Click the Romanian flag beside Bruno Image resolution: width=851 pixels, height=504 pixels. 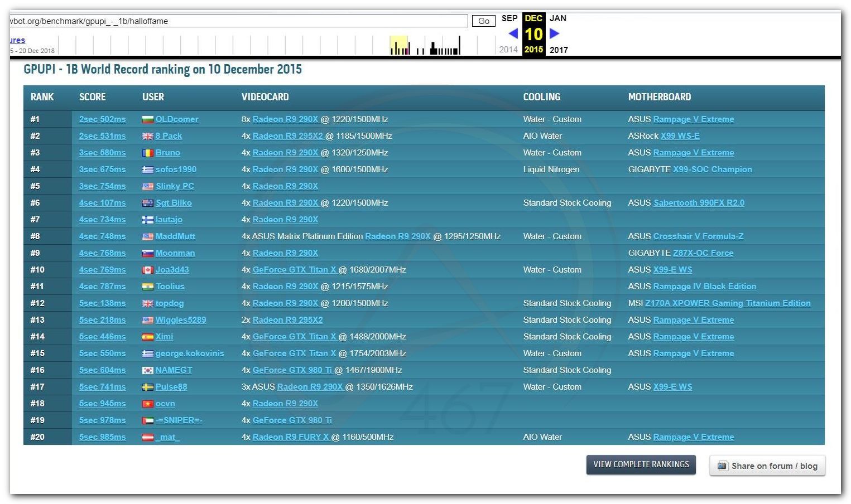(x=147, y=153)
